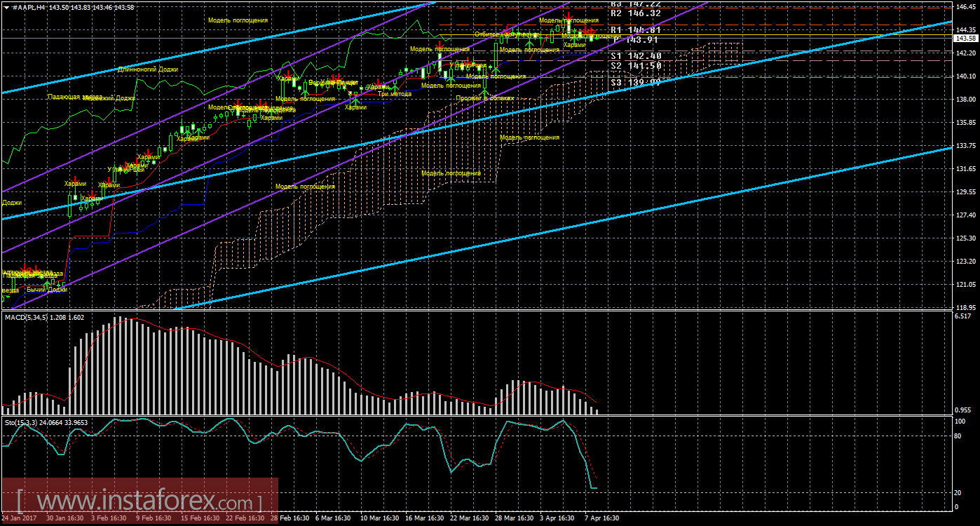Viewport: 980px width, 526px height.
Task: Click the 125.30 price axis value
Action: [966, 238]
